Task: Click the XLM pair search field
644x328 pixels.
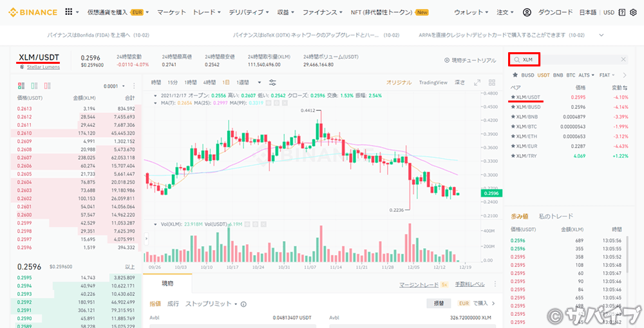Action: coord(569,59)
